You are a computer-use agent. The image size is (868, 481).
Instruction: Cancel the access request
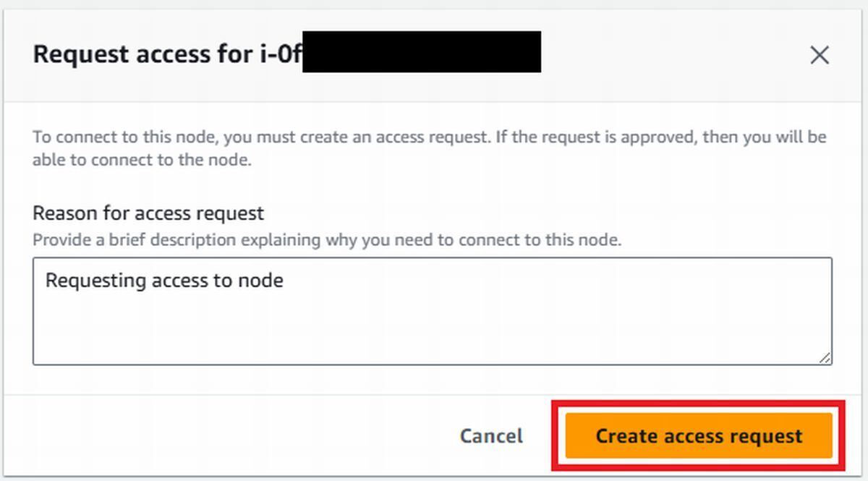tap(491, 436)
